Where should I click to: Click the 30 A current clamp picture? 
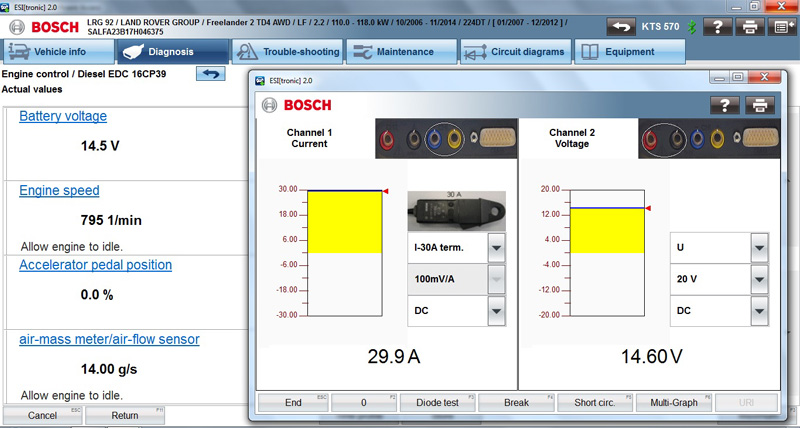click(457, 211)
